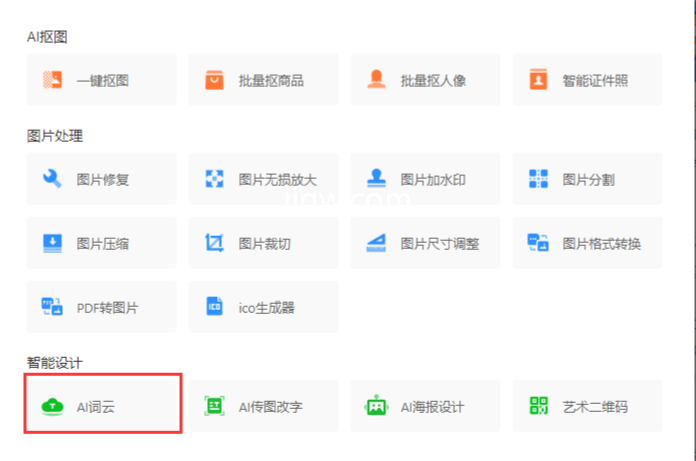Open the AI词云 word cloud tool
The width and height of the screenshot is (696, 461).
coord(102,406)
